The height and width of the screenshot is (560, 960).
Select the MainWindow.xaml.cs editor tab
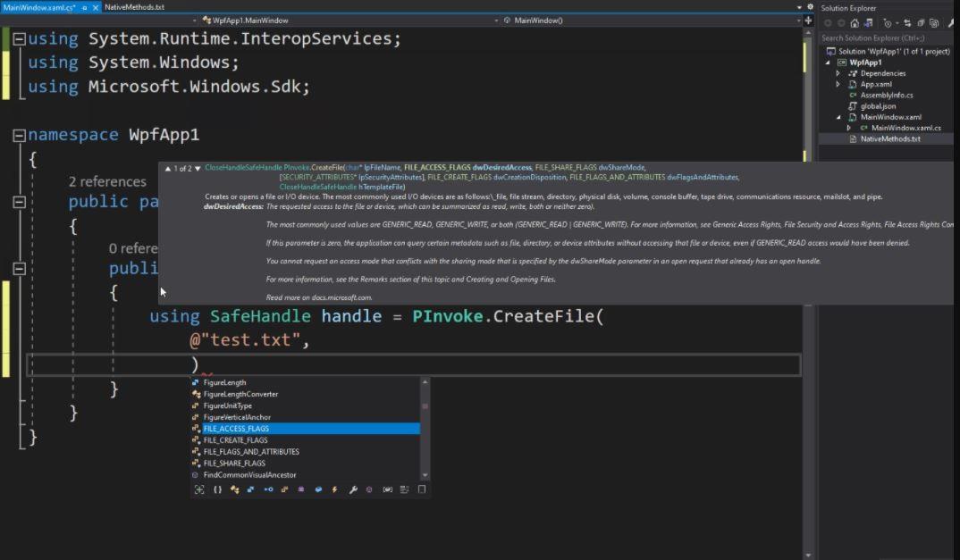(x=40, y=5)
